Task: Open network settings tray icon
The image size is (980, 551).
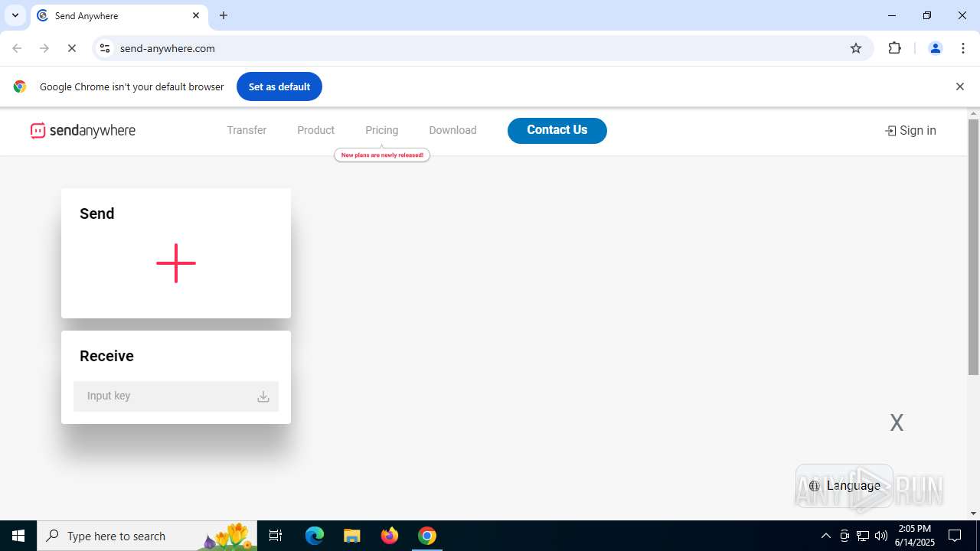Action: click(x=863, y=536)
